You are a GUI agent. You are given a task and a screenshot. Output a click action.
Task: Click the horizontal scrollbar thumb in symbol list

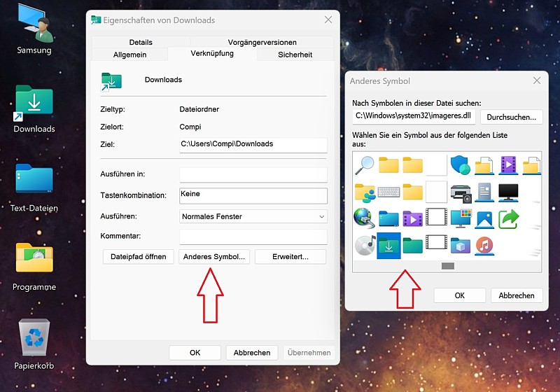click(x=448, y=266)
